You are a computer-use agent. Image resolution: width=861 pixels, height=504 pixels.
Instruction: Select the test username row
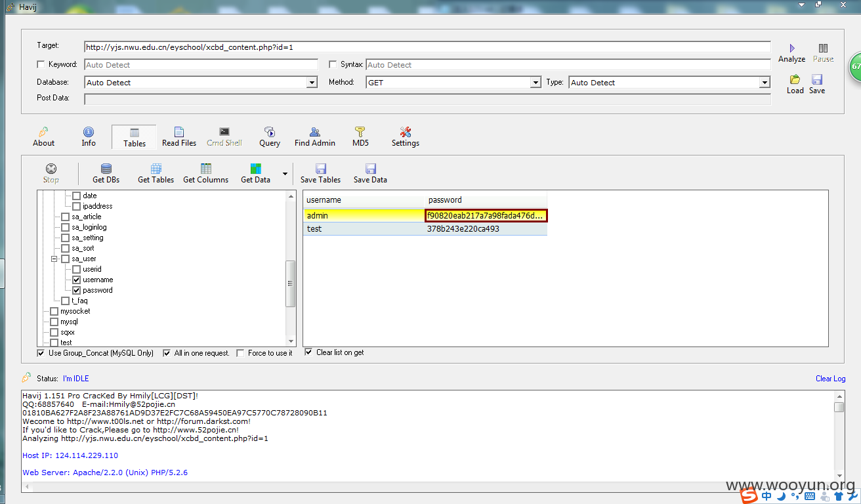pos(364,229)
